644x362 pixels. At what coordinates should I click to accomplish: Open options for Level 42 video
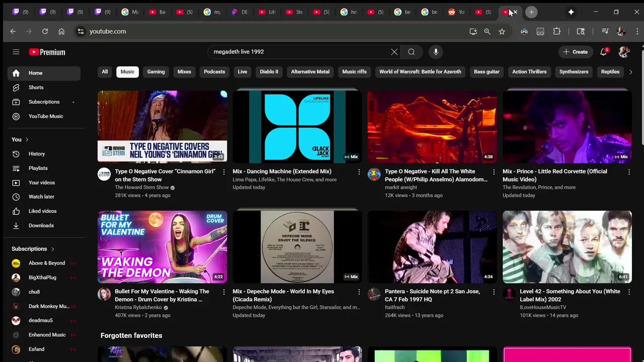pyautogui.click(x=629, y=292)
